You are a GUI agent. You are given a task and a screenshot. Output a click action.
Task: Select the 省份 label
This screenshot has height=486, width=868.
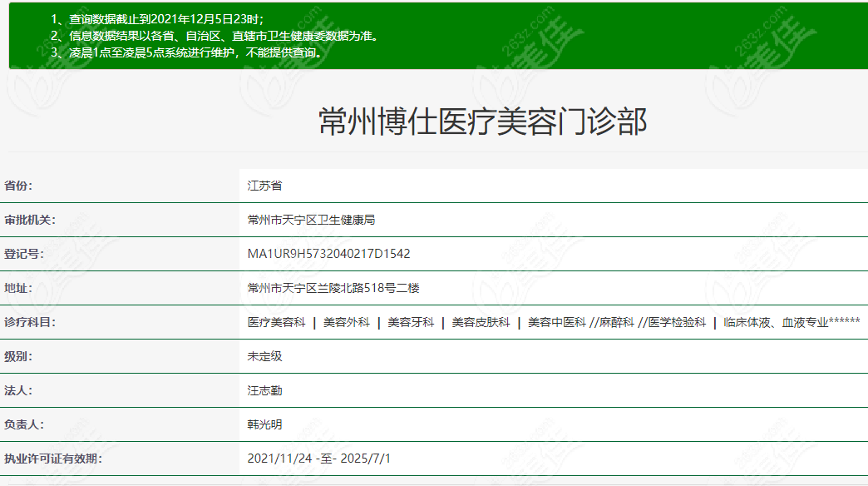point(18,186)
